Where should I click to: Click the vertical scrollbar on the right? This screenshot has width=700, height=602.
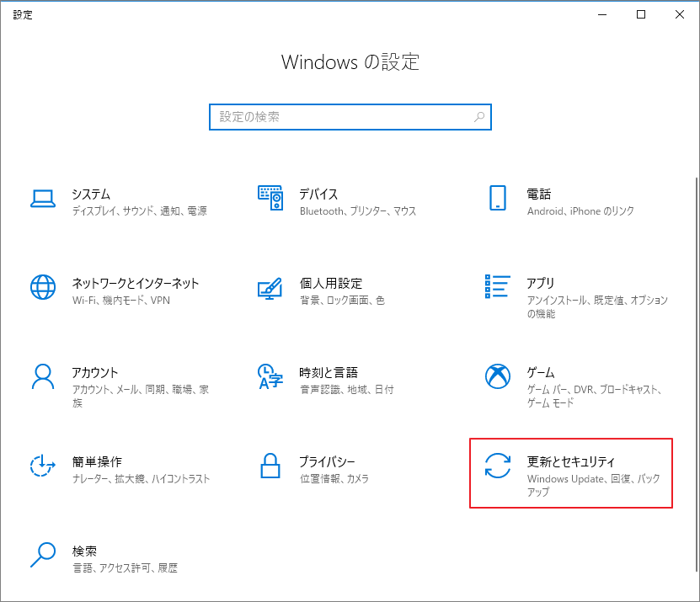tap(697, 375)
